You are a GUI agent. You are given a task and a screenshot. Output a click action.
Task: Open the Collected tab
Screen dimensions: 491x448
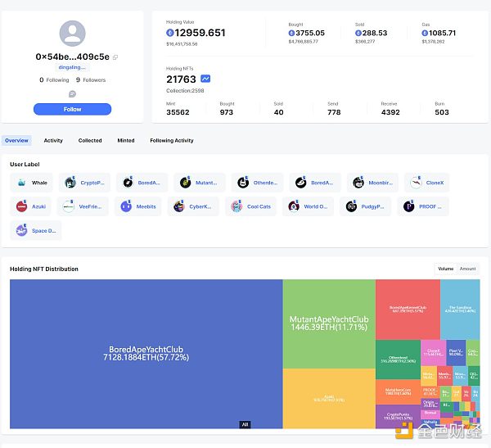90,140
